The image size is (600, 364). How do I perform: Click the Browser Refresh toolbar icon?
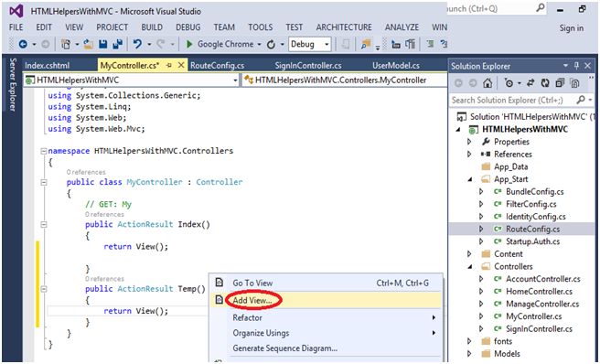click(x=271, y=45)
